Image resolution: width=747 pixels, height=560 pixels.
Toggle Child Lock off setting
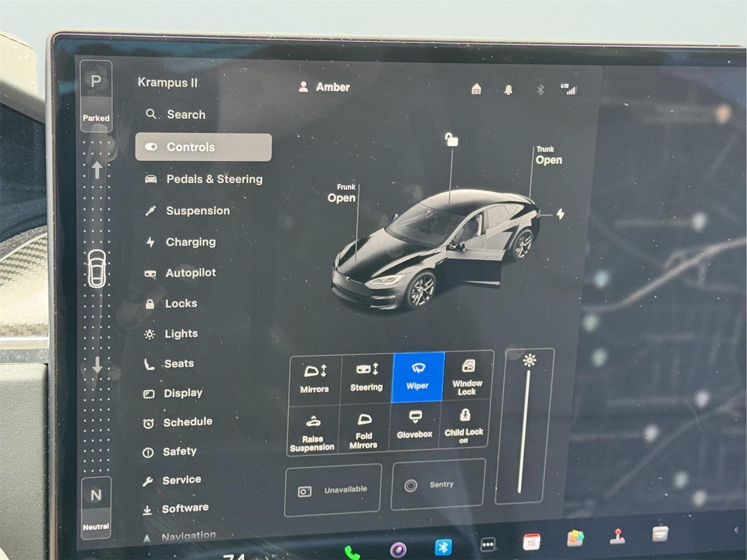tap(464, 426)
